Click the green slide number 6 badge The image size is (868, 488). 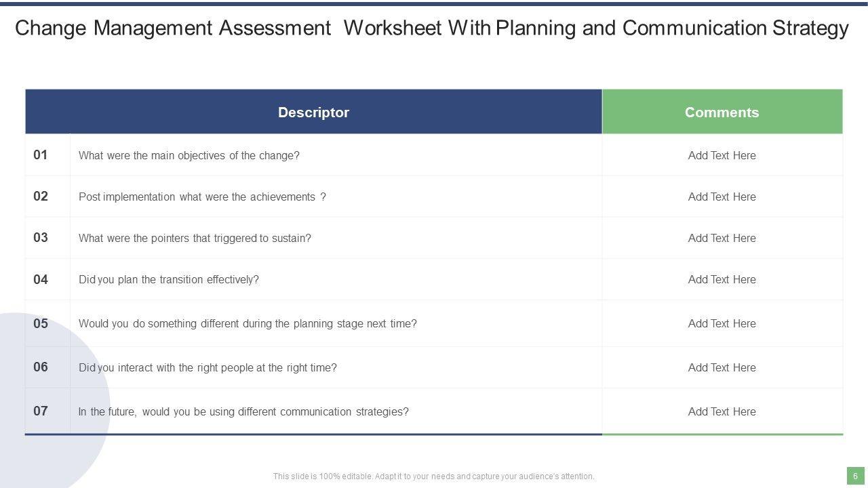tap(855, 476)
